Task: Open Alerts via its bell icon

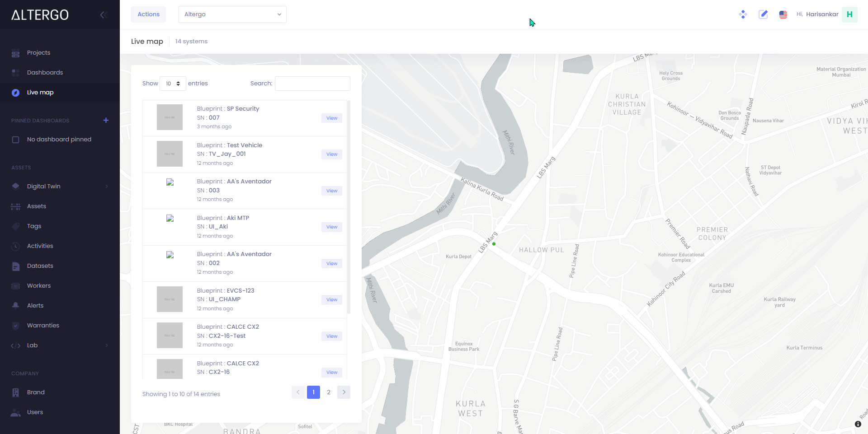Action: click(16, 305)
